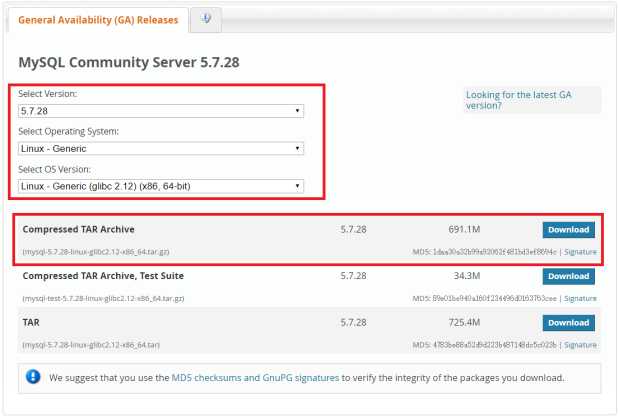
Task: Download the Compressed TAR Archive, Test Suite
Action: [x=568, y=276]
